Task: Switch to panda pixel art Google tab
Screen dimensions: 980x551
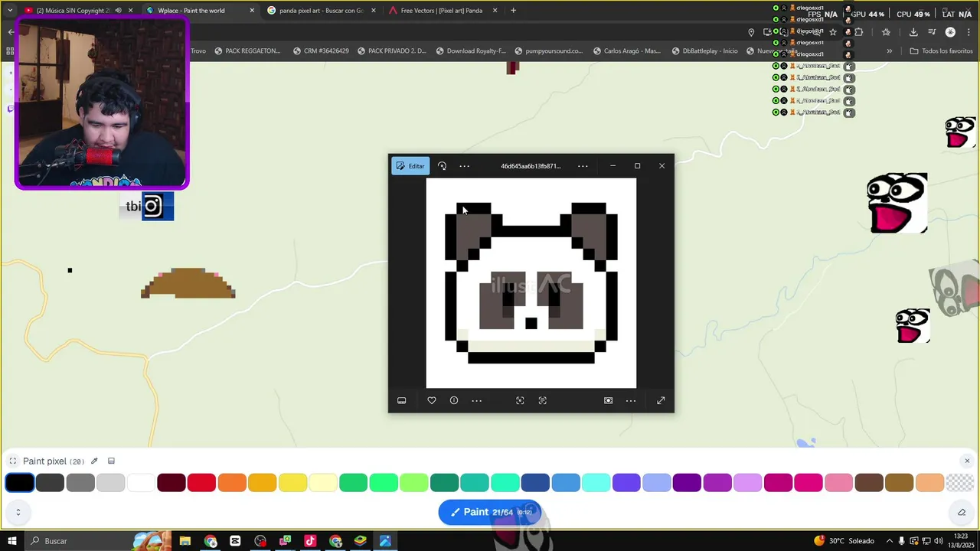Action: (321, 11)
